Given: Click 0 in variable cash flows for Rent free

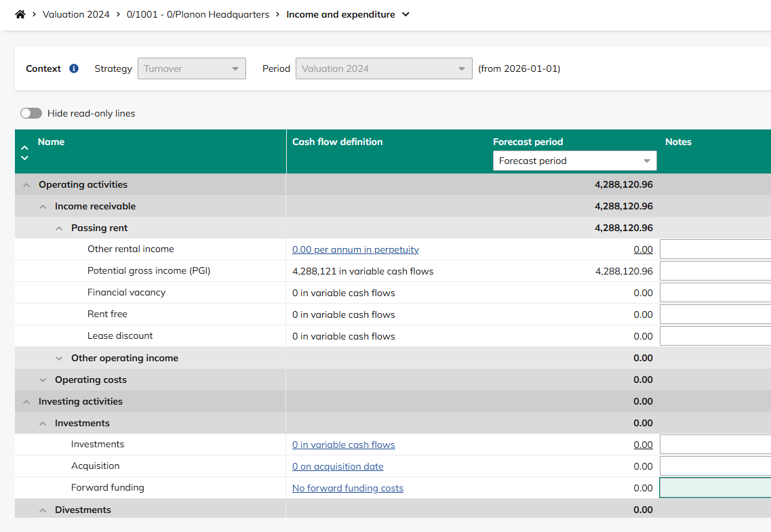Looking at the screenshot, I should click(343, 314).
